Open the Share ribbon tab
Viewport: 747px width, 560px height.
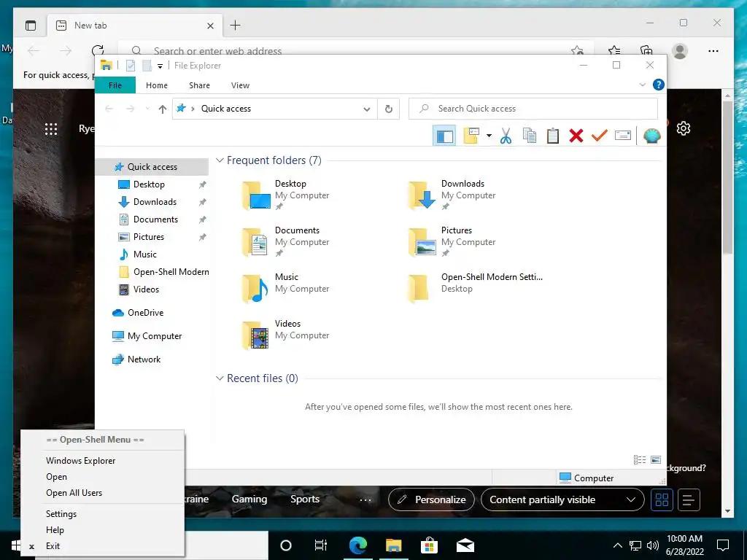[199, 85]
